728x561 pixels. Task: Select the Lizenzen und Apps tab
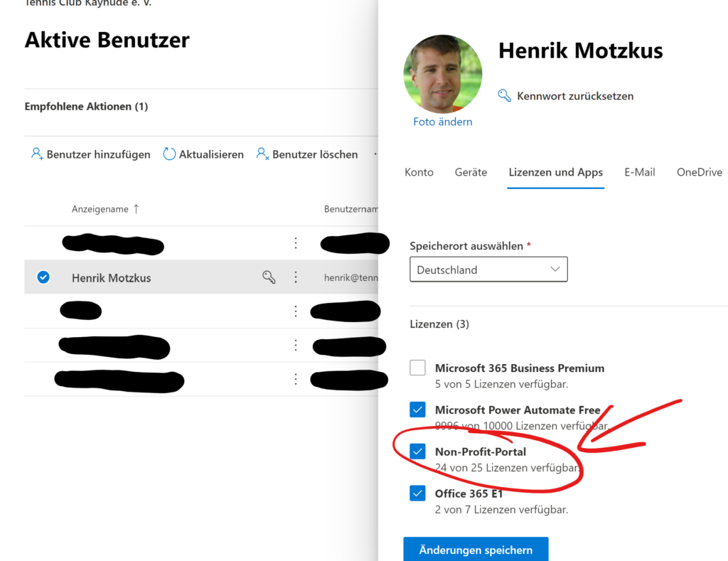point(556,172)
